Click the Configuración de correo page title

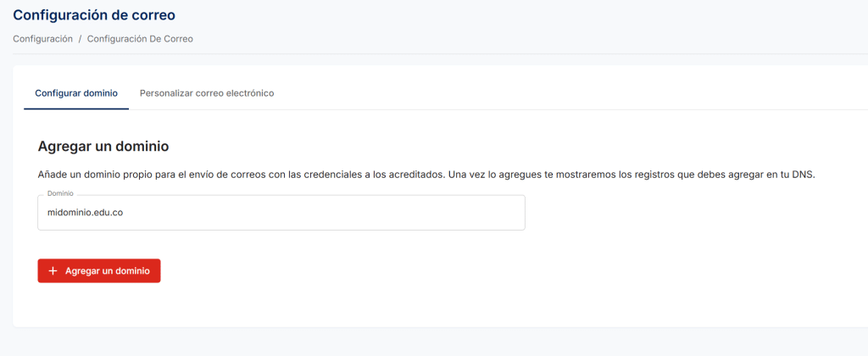point(94,15)
